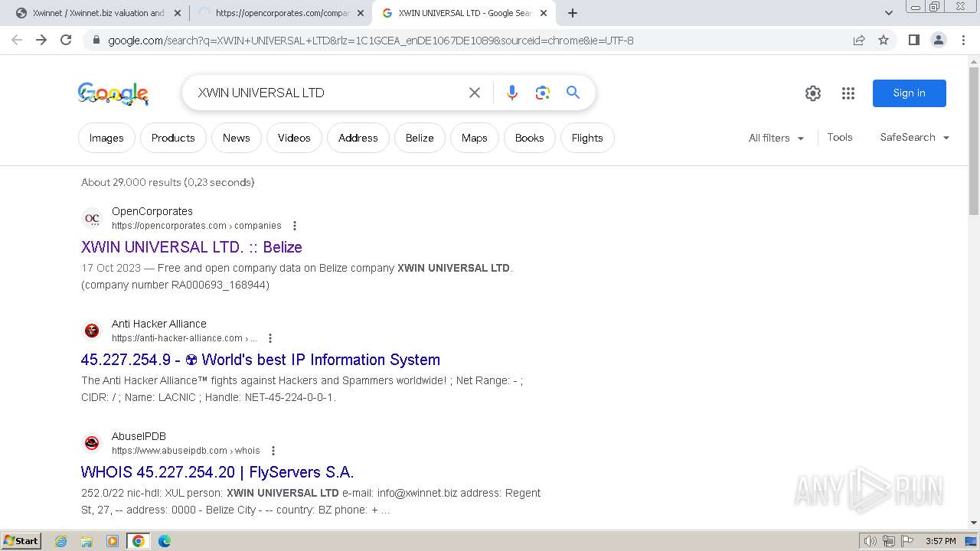Clear the search box text
This screenshot has width=980, height=551.
pos(475,93)
